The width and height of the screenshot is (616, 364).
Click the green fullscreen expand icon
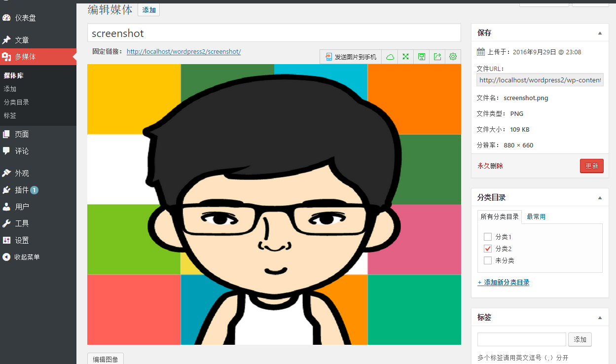(x=405, y=57)
